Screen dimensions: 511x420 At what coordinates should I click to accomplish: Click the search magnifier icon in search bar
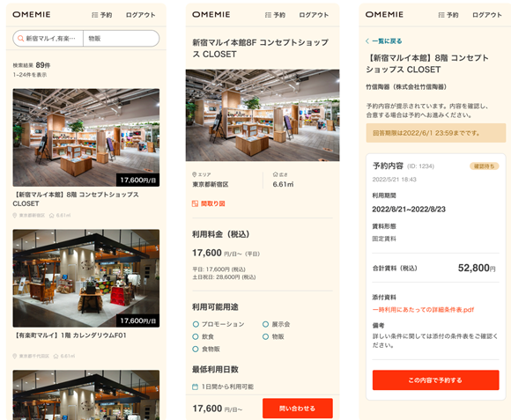click(20, 39)
